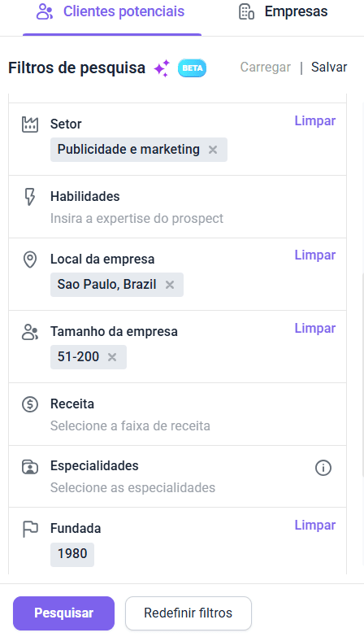Run the search with Pesquisar button
364x637 pixels.
click(63, 613)
